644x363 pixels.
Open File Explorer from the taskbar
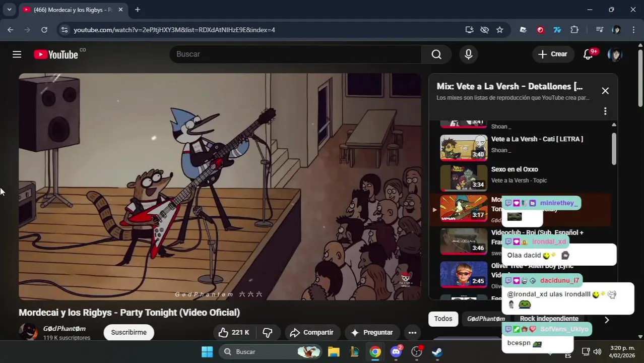click(334, 352)
